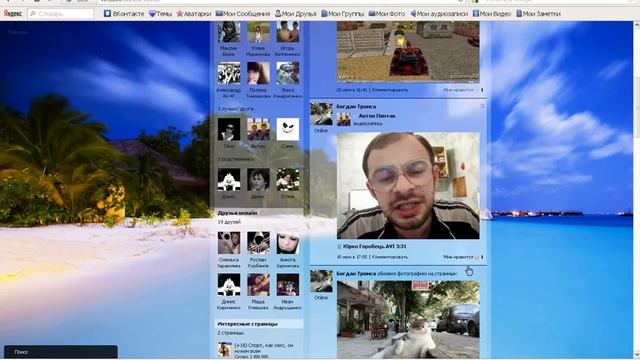Open online friend Анюта's avatar
This screenshot has width=640, height=360.
[x=288, y=243]
